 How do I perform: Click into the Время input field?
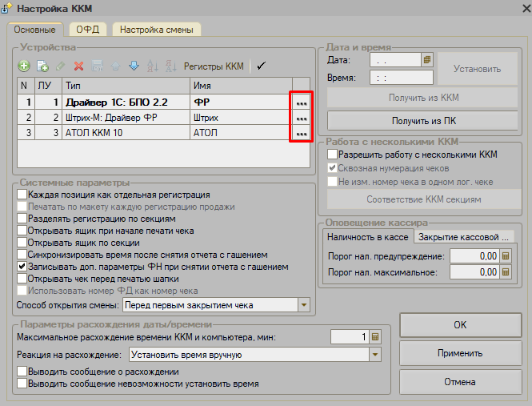point(402,78)
